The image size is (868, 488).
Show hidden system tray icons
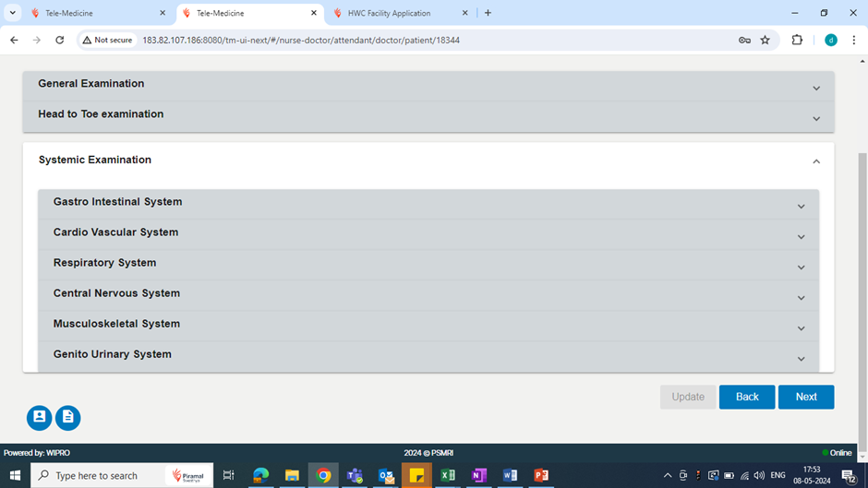(x=668, y=475)
